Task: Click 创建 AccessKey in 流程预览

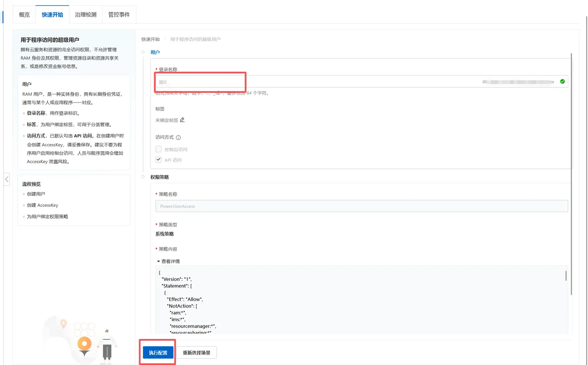Action: [42, 205]
